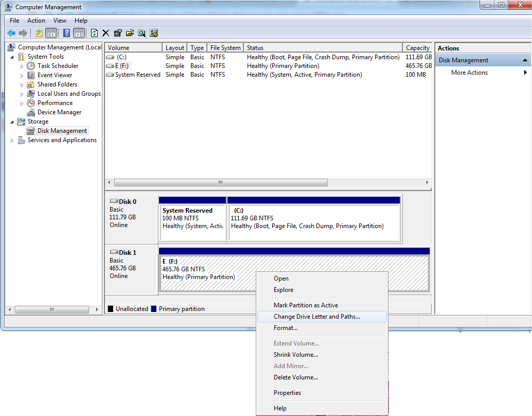Expand the More Actions submenu arrow
Viewport: 532px width, 416px height.
pyautogui.click(x=525, y=73)
